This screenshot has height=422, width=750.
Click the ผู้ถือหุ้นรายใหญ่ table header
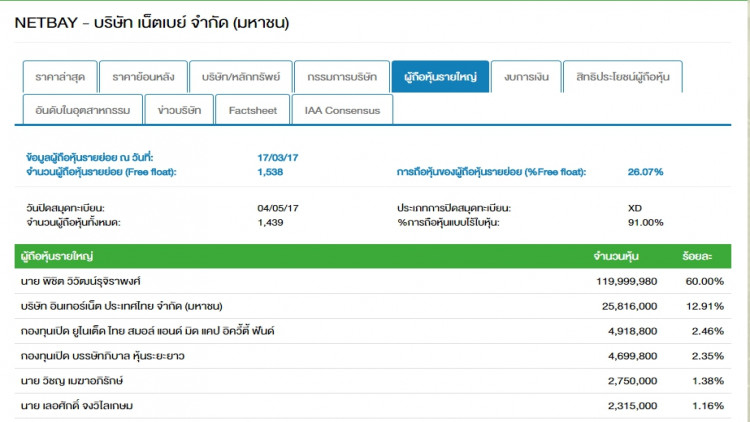click(x=57, y=256)
